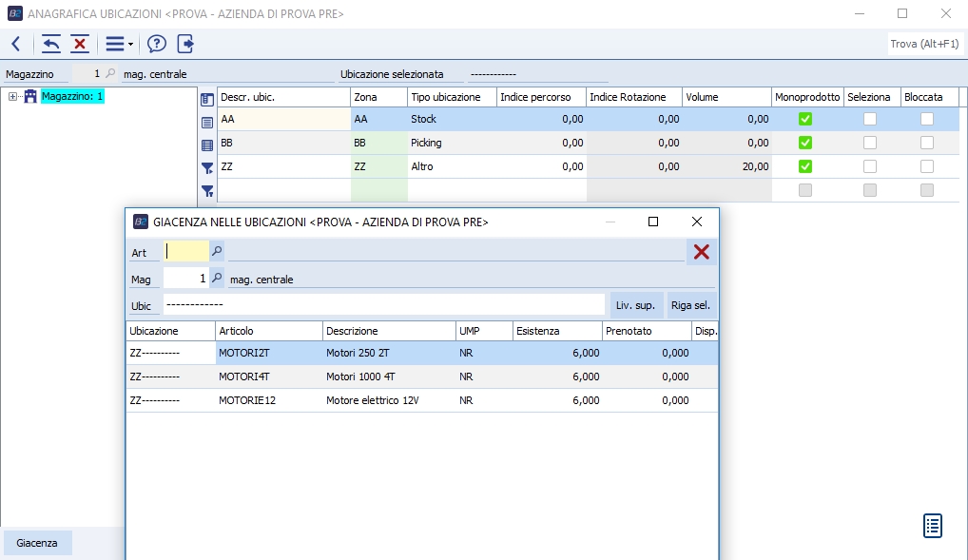The width and height of the screenshot is (968, 560).
Task: Toggle Monoprodotto checkbox for row AA
Action: click(805, 119)
